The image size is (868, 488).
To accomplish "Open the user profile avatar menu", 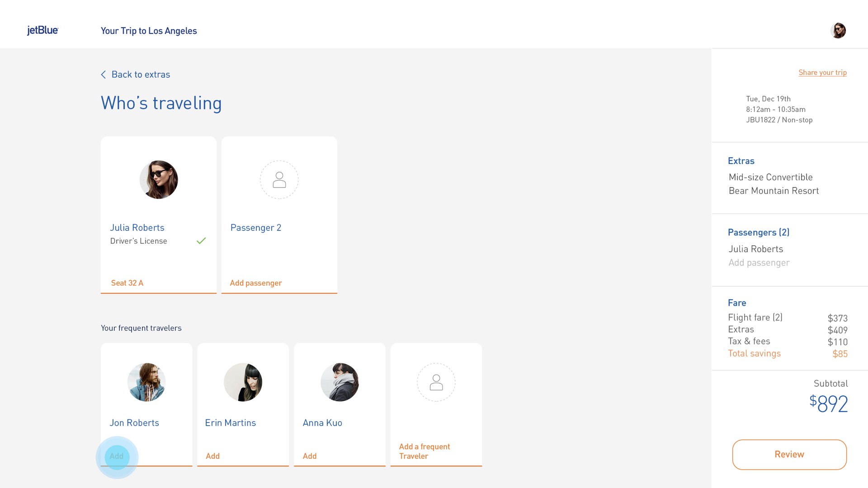I will pyautogui.click(x=838, y=31).
